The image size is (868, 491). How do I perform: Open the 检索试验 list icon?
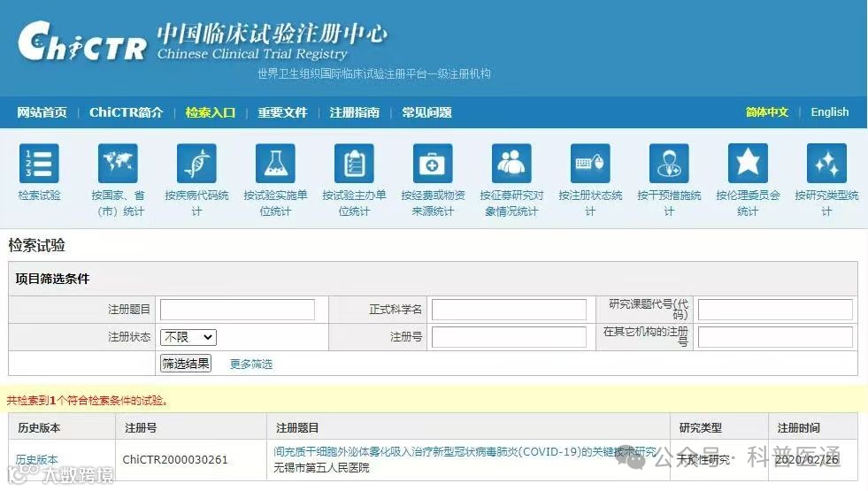(39, 163)
